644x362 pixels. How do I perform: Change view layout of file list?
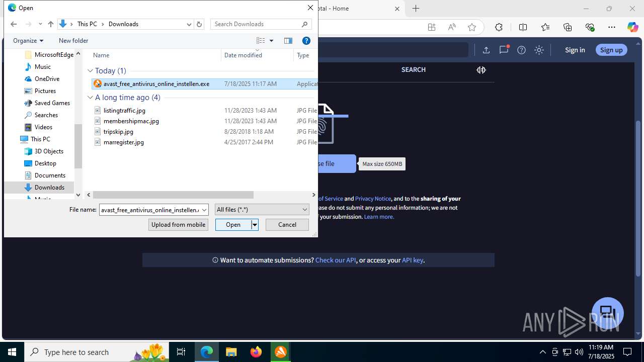pos(261,41)
